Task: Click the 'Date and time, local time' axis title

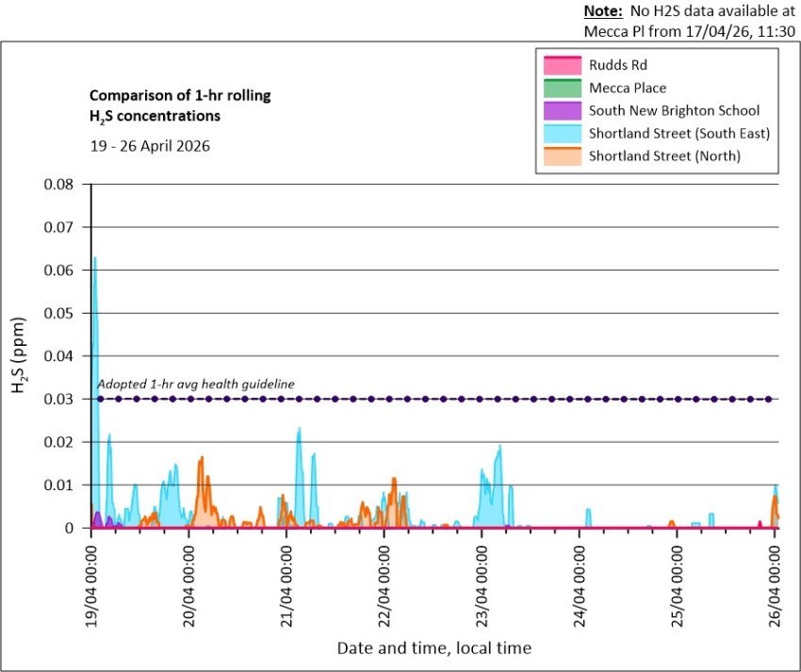Action: click(x=433, y=647)
